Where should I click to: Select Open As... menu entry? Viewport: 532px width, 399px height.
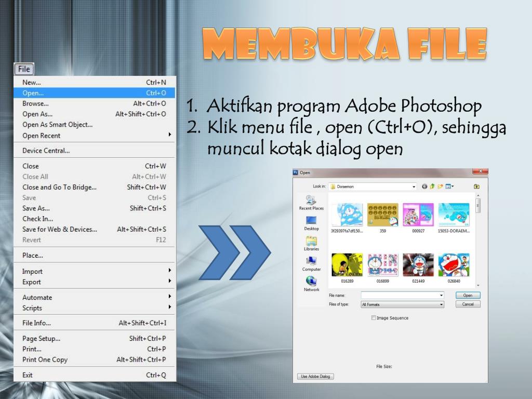point(95,114)
